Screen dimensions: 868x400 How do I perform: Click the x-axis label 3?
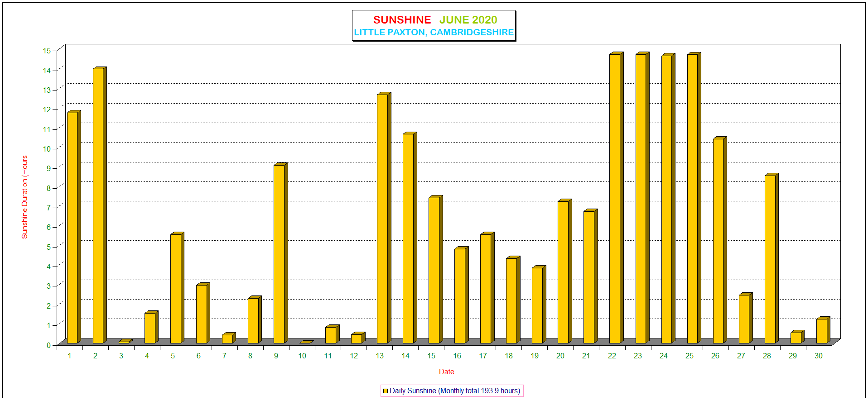click(121, 356)
